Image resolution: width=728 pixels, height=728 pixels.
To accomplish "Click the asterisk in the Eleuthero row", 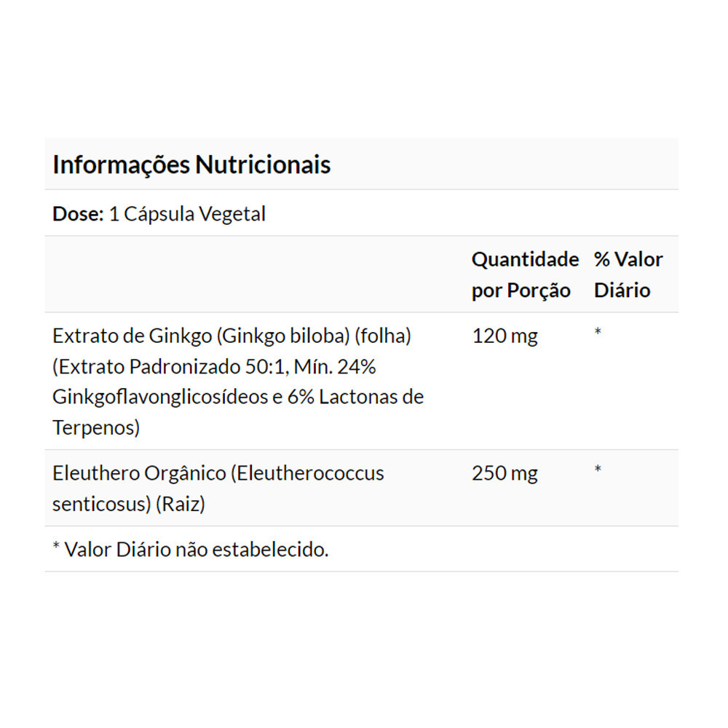I will point(598,470).
